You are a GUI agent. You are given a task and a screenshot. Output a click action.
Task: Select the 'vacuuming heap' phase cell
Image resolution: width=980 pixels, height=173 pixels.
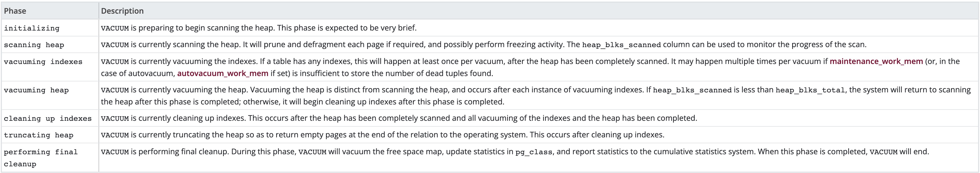36,90
